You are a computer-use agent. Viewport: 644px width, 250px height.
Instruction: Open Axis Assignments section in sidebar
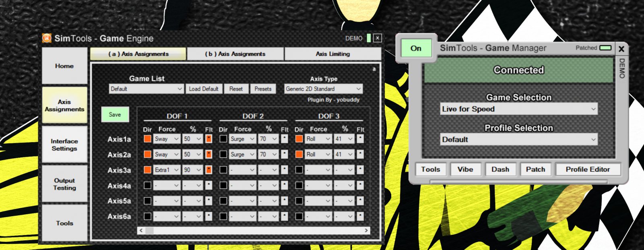coord(64,105)
